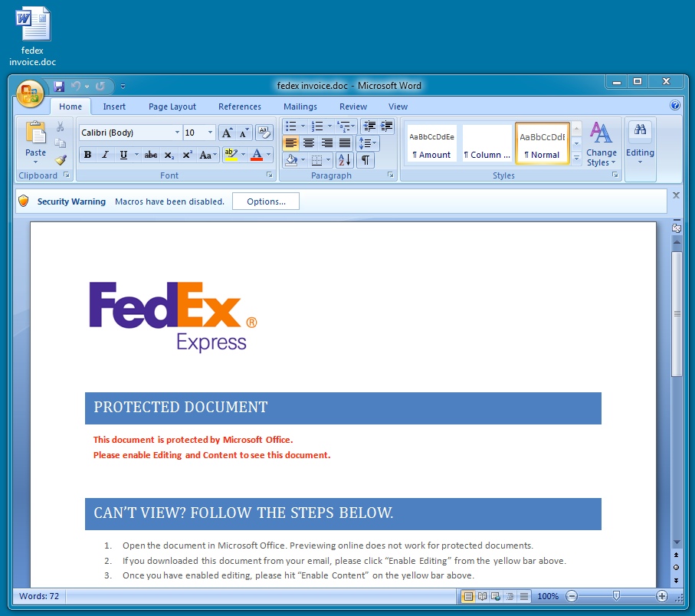Expand the highlight color arrow
695x616 pixels.
click(244, 155)
